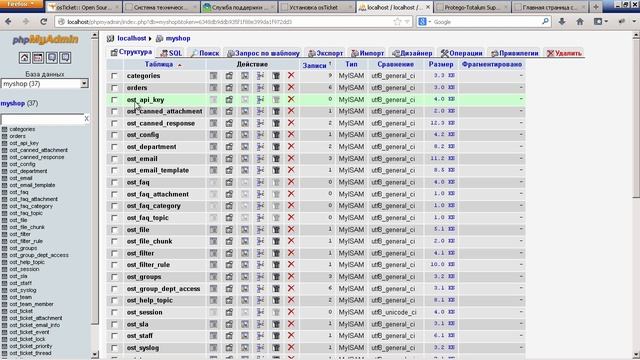
Task: Insert icon for ost_help_topic row
Action: (x=260, y=300)
